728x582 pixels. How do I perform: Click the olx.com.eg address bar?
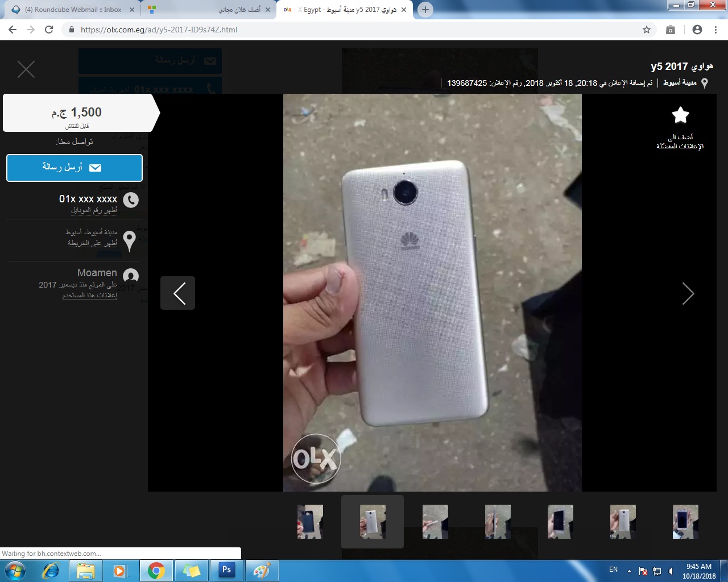(x=358, y=30)
